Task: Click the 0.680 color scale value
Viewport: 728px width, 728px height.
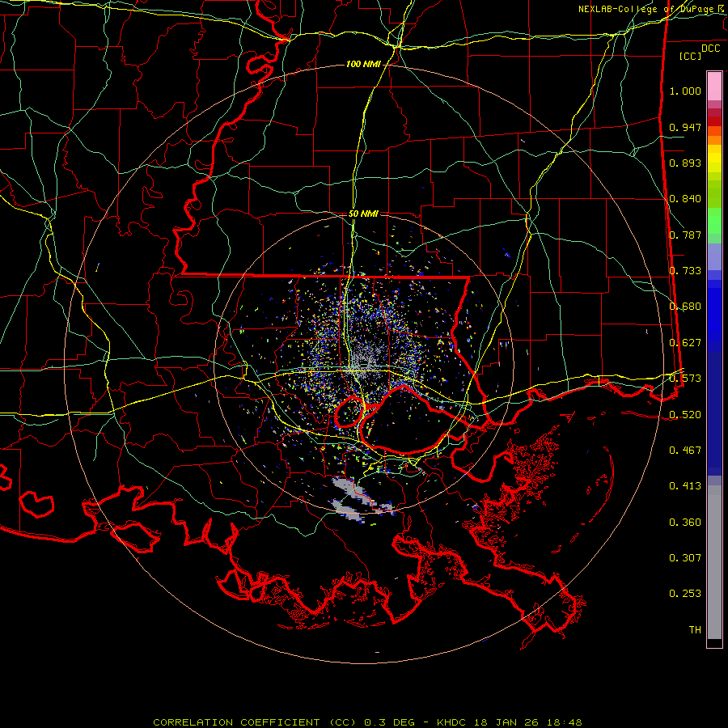Action: [685, 307]
